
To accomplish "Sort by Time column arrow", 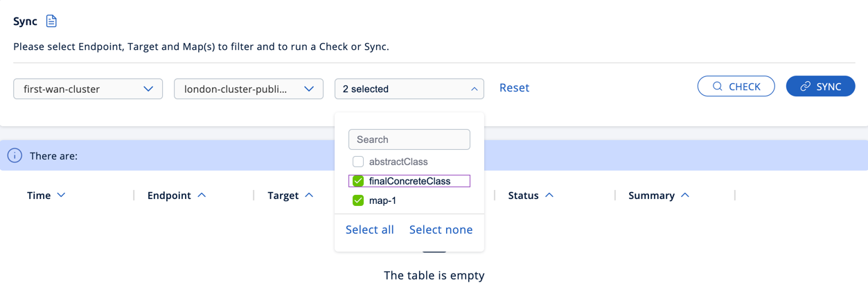I will click(x=62, y=196).
